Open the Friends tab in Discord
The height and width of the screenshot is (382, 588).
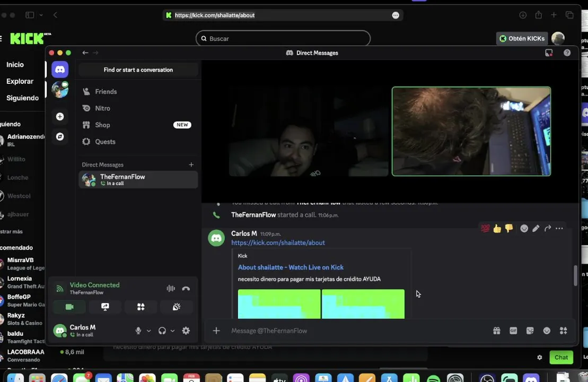tap(138, 92)
